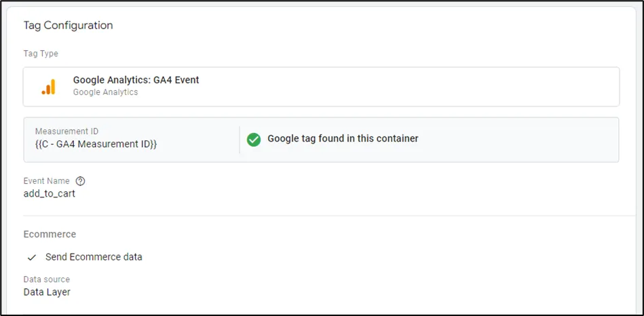Click the Send Ecommerce data label text
This screenshot has height=316, width=644.
click(94, 257)
